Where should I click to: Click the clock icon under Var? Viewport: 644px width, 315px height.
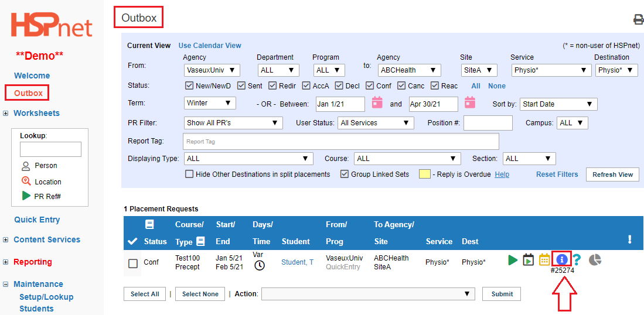260,265
